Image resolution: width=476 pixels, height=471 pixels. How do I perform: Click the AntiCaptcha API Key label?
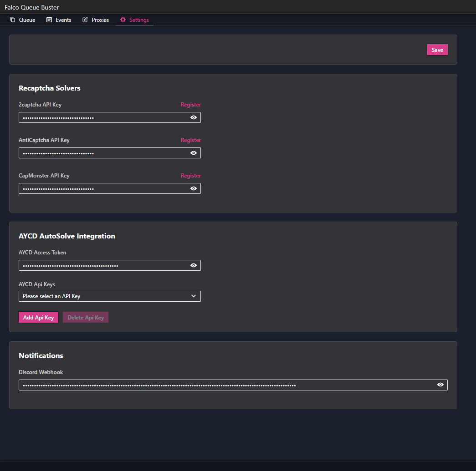coord(44,140)
